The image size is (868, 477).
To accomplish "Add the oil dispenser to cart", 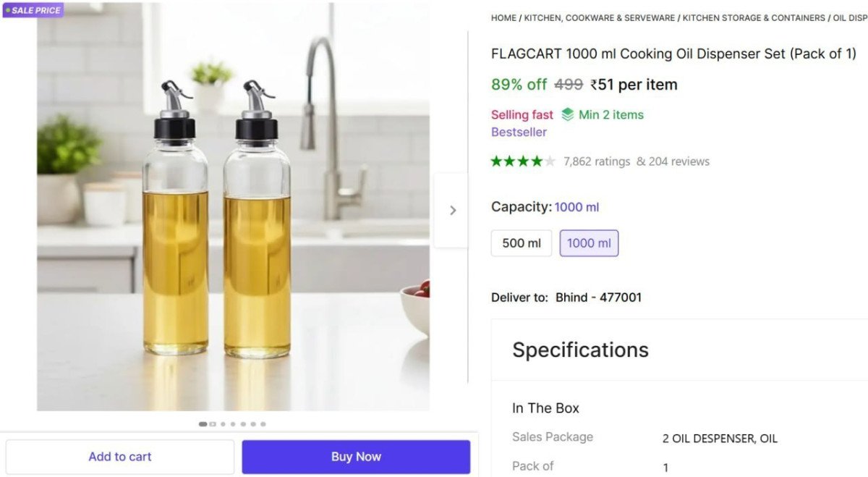I will (x=120, y=457).
